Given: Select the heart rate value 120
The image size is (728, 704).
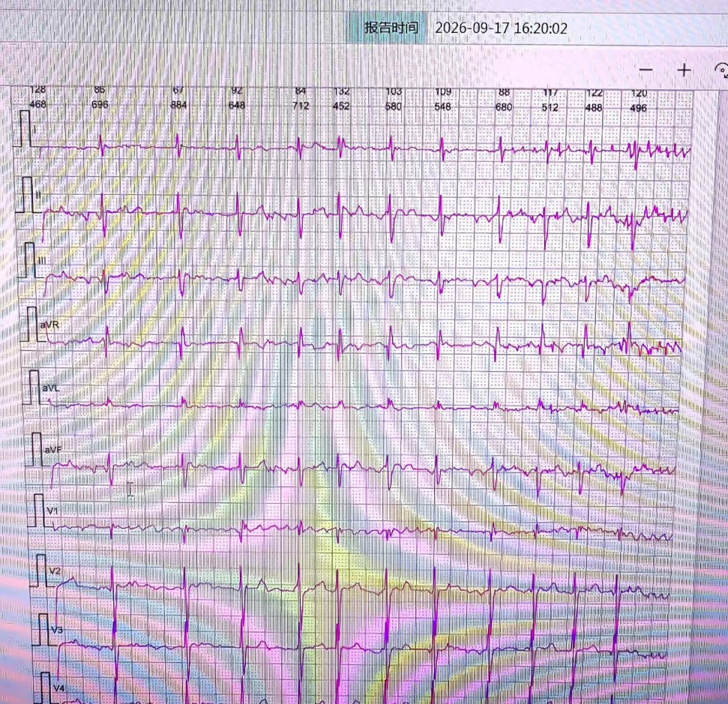Looking at the screenshot, I should [x=638, y=93].
